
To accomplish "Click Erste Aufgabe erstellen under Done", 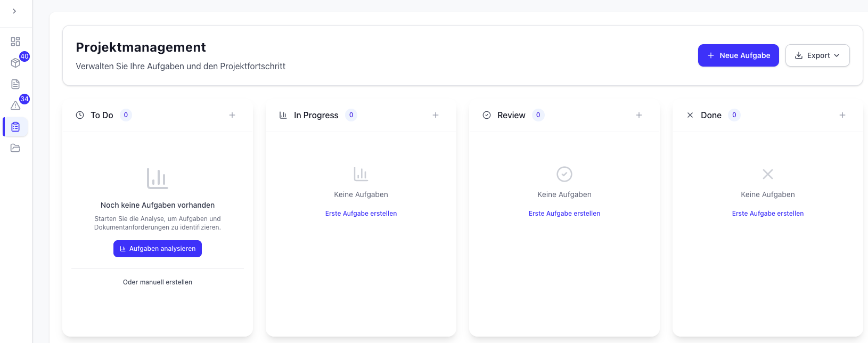I will [768, 214].
